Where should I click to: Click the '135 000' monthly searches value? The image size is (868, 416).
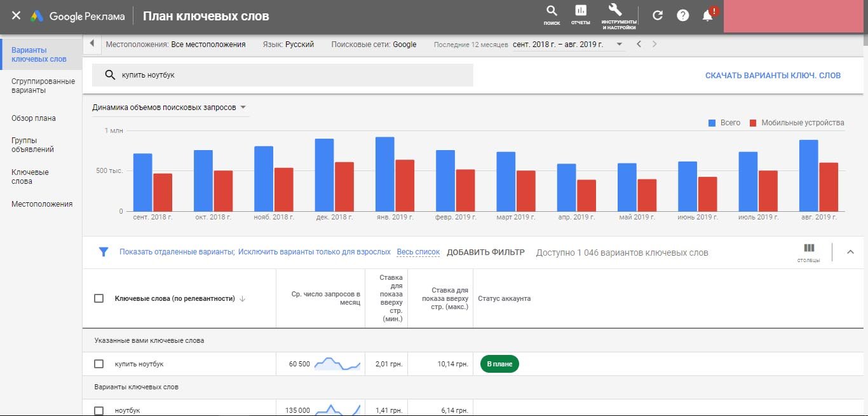point(297,410)
